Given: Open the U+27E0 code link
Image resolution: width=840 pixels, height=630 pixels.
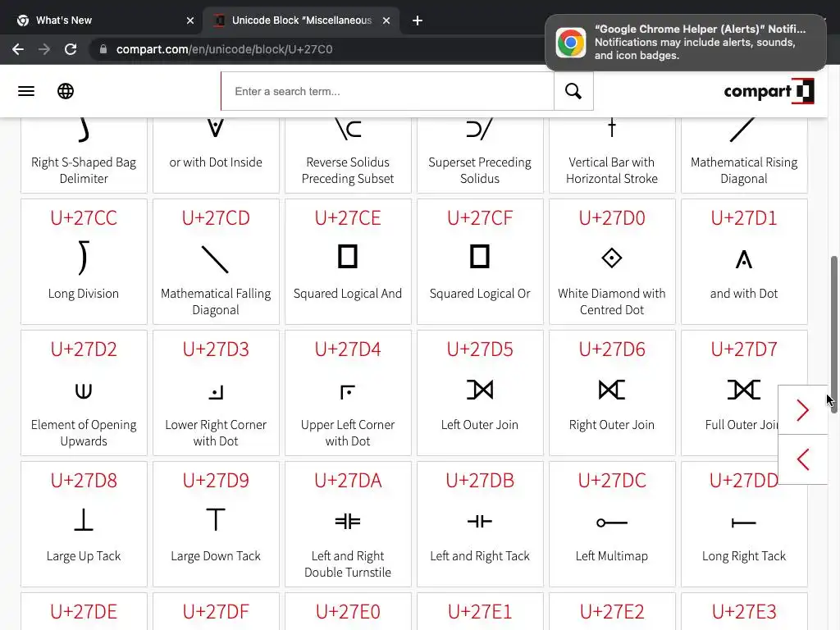Looking at the screenshot, I should [x=348, y=612].
